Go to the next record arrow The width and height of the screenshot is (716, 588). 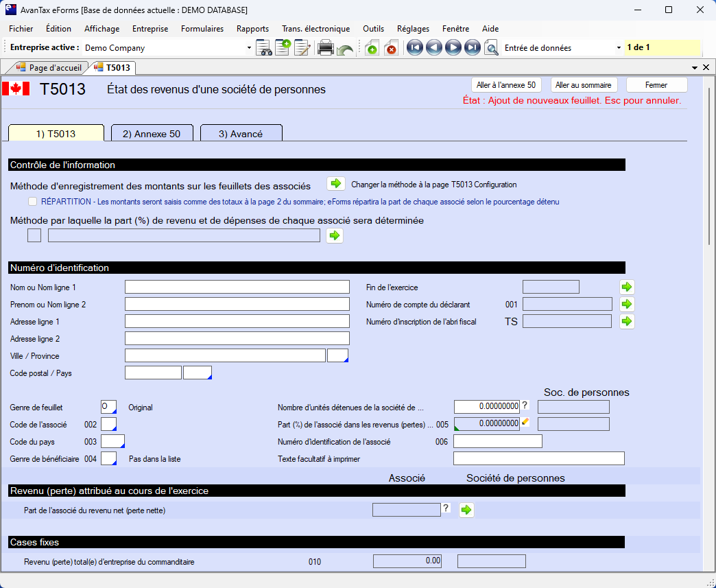[453, 48]
